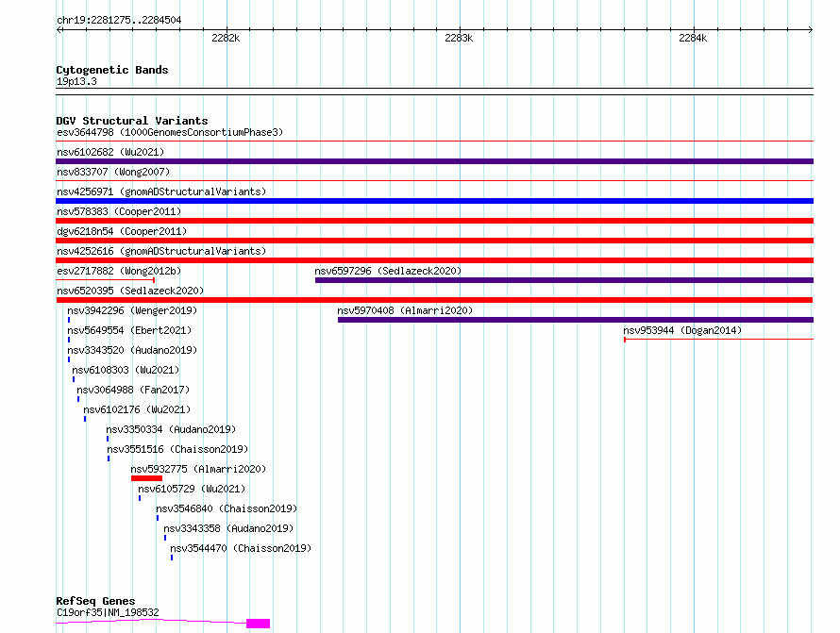The width and height of the screenshot is (840, 633).
Task: Click the ruler's right scroll arrow
Action: [811, 29]
